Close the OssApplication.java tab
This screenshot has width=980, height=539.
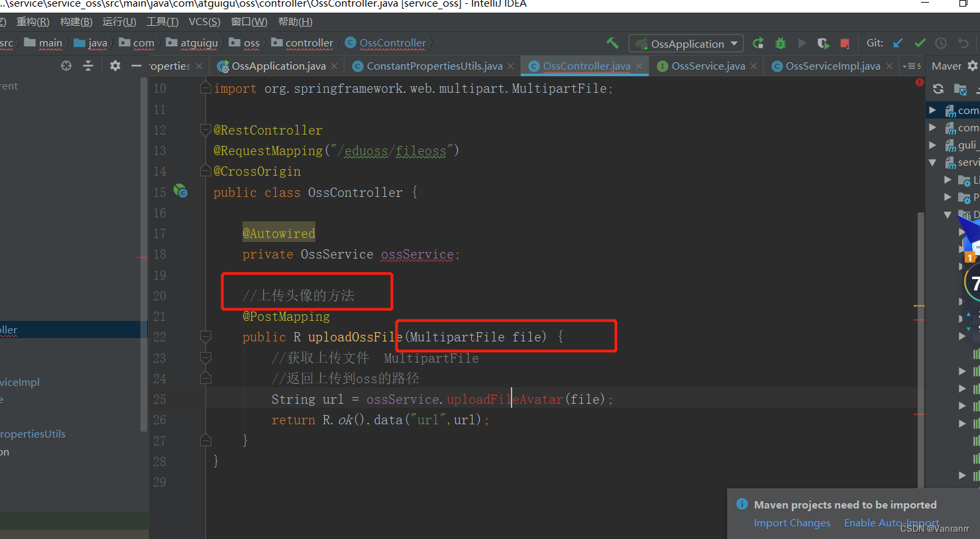(335, 66)
